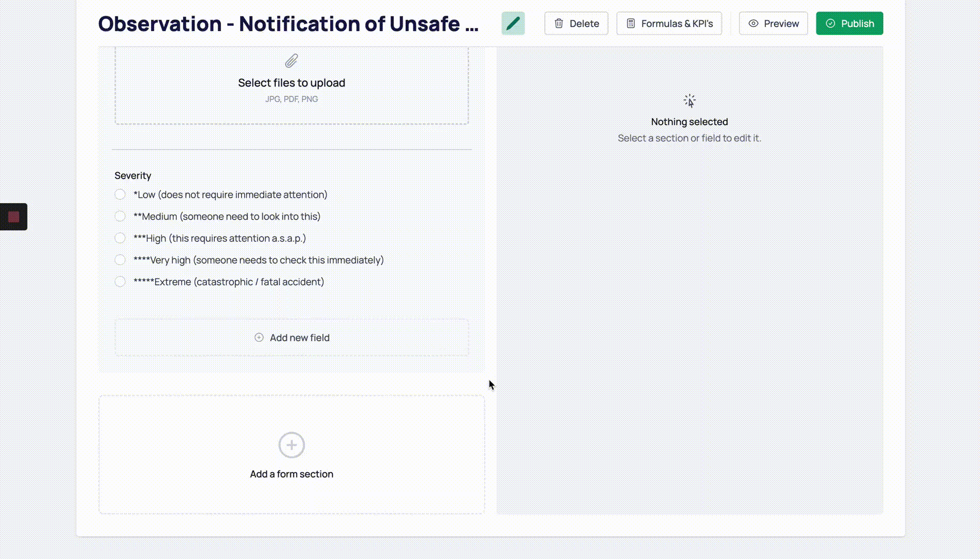This screenshot has height=559, width=980.
Task: Click '**Medium (someone need to look into this)' label
Action: click(x=227, y=216)
